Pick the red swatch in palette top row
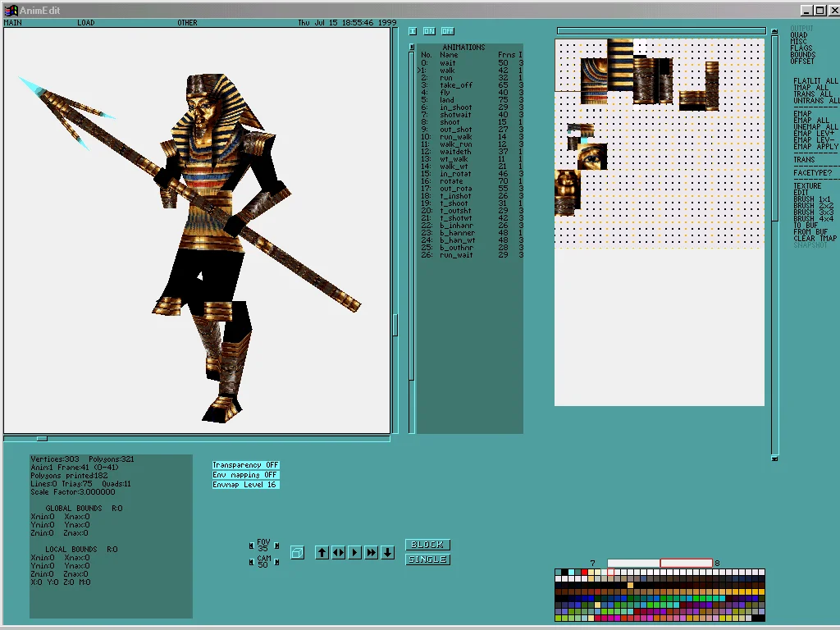 [584, 572]
